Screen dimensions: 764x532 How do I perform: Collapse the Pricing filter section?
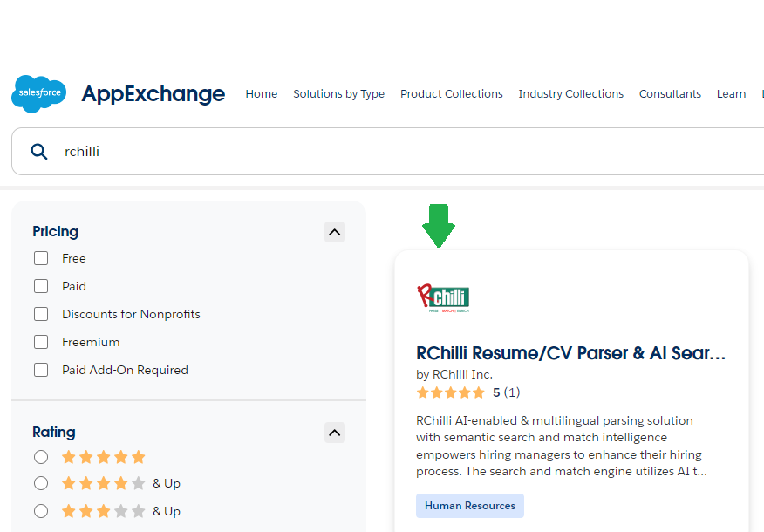335,232
